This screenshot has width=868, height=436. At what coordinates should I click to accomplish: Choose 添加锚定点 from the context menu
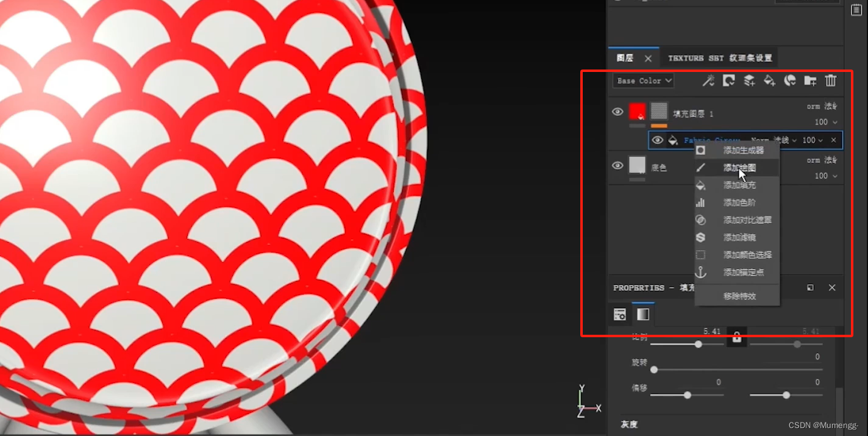(737, 273)
